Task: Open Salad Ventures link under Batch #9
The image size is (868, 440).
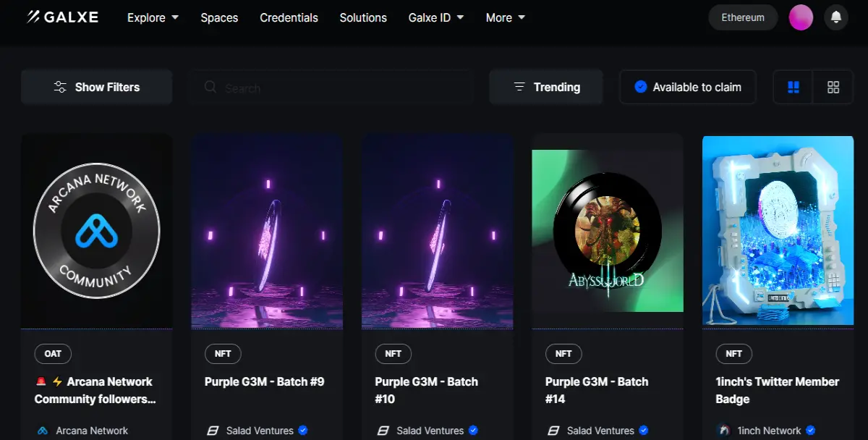Action: [x=260, y=431]
